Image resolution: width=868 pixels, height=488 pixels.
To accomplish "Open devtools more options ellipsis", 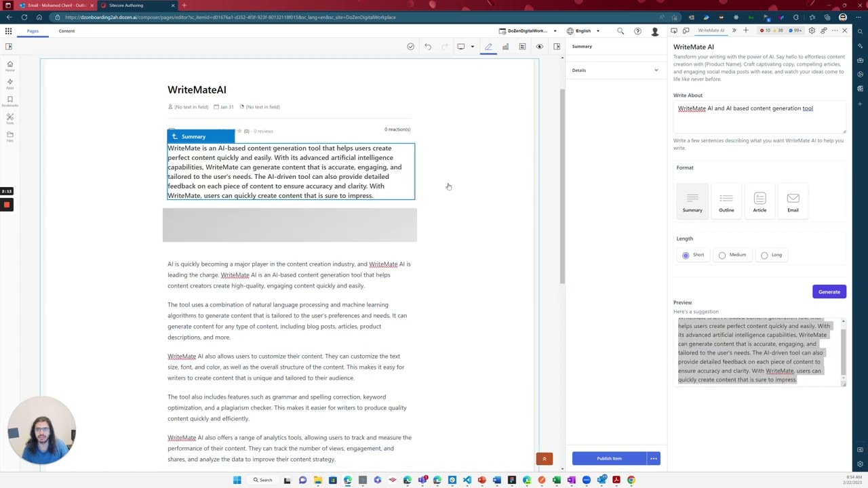I will point(835,30).
